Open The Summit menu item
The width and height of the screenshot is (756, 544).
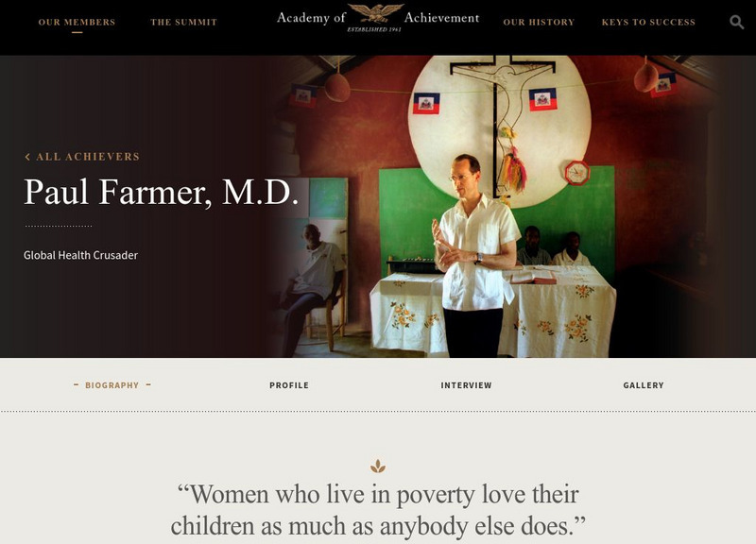click(183, 22)
